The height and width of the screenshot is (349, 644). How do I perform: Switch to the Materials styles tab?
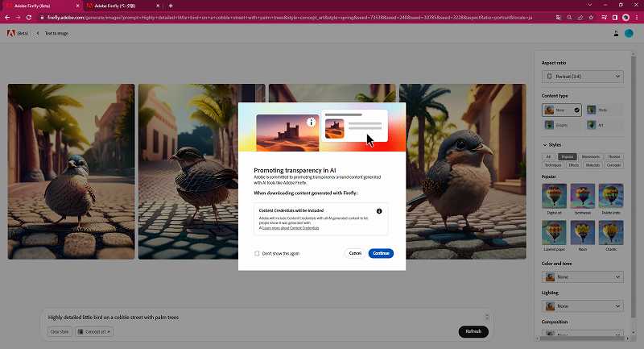592,165
